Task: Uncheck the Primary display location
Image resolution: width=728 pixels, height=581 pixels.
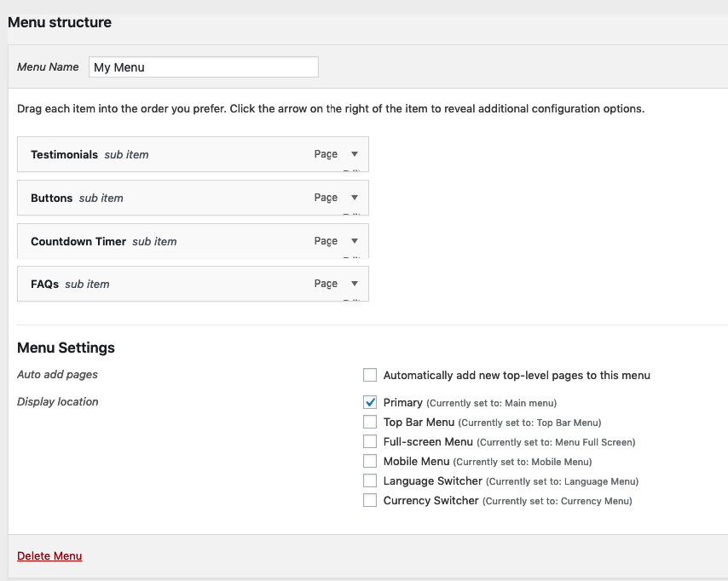Action: [369, 401]
